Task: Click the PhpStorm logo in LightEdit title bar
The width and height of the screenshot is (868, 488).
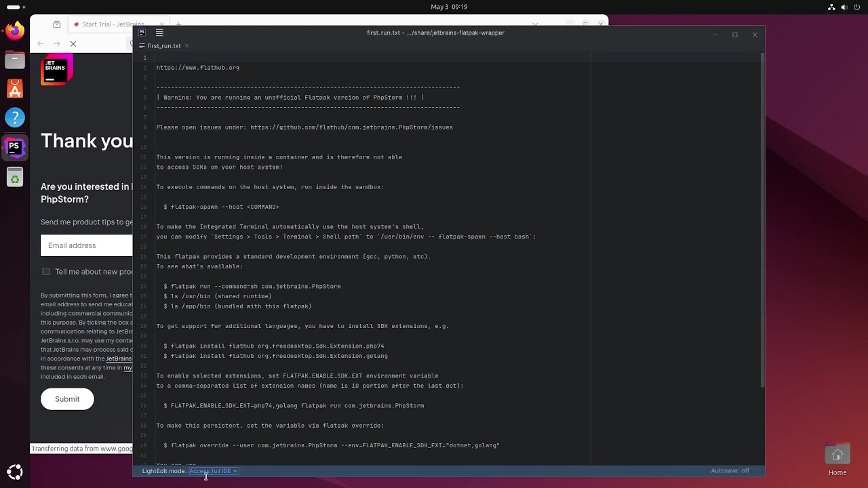Action: click(142, 33)
